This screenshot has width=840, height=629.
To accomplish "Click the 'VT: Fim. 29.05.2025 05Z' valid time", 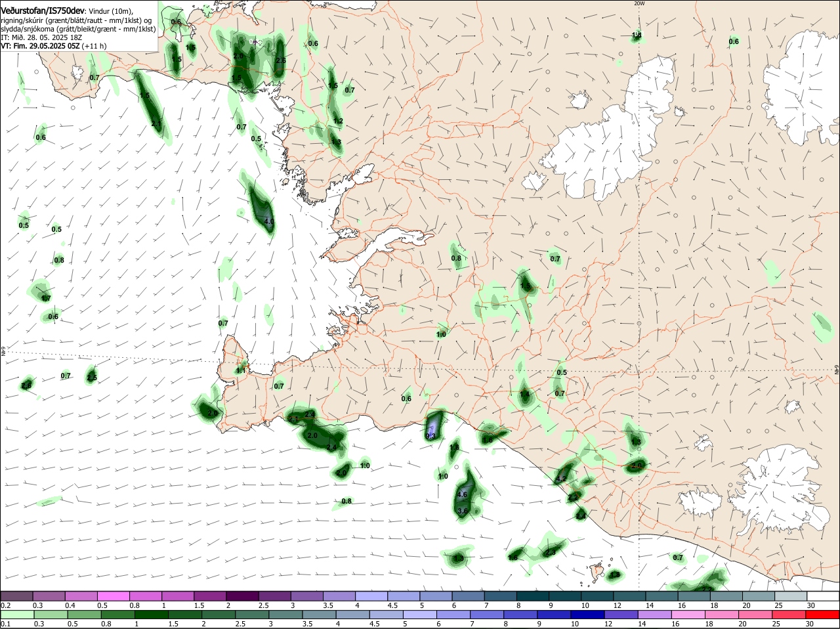I will click(40, 46).
